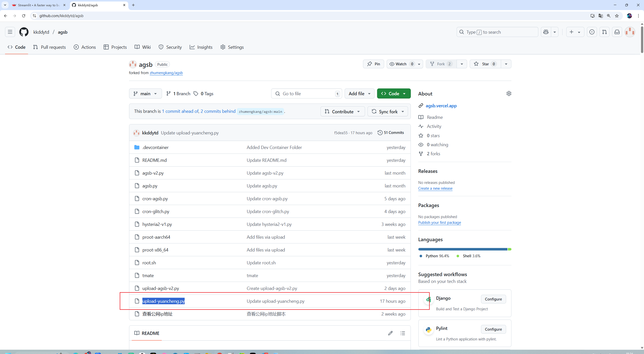644x354 pixels.
Task: Expand the Contribute dropdown
Action: pyautogui.click(x=343, y=111)
